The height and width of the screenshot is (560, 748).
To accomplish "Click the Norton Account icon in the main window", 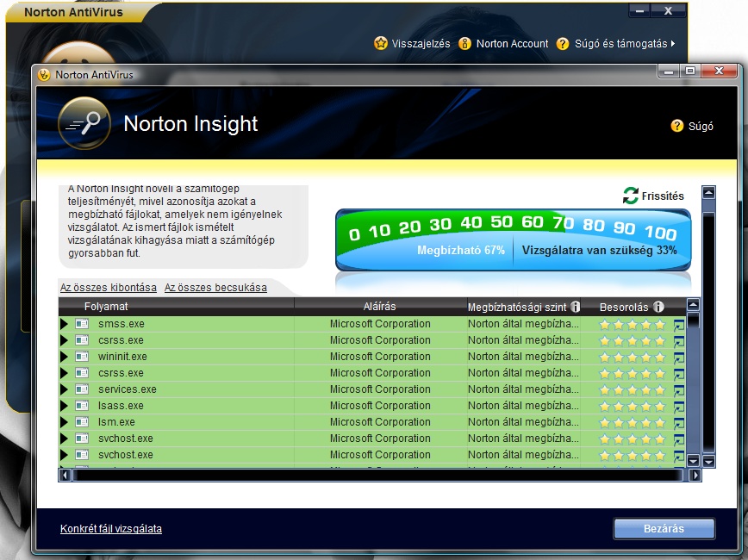I will 464,43.
